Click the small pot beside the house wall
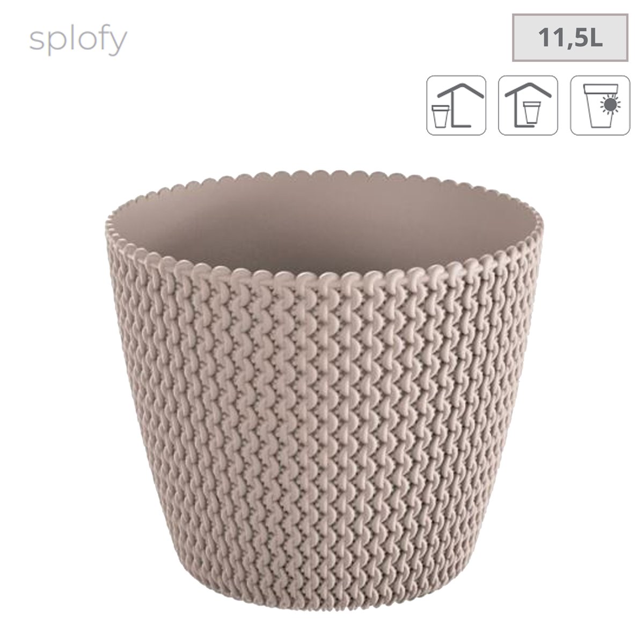Screen dimensions: 644x644 click(440, 115)
